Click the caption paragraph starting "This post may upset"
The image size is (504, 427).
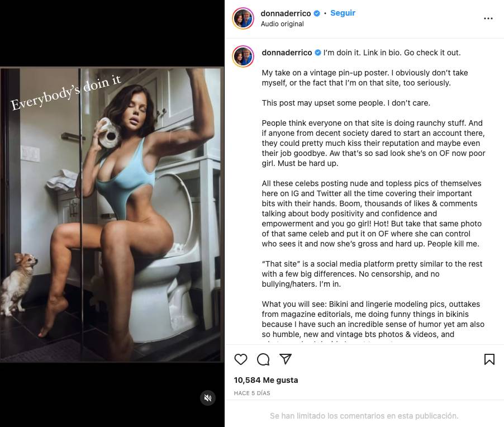(346, 103)
